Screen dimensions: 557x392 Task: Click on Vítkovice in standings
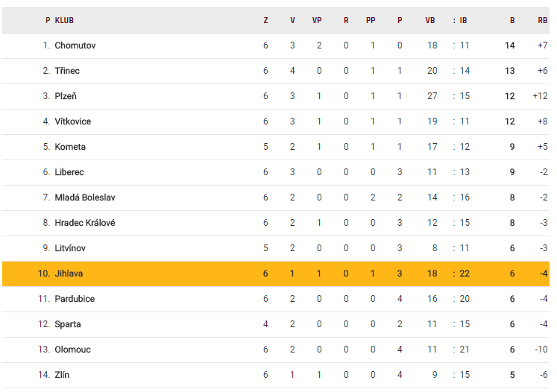(73, 121)
